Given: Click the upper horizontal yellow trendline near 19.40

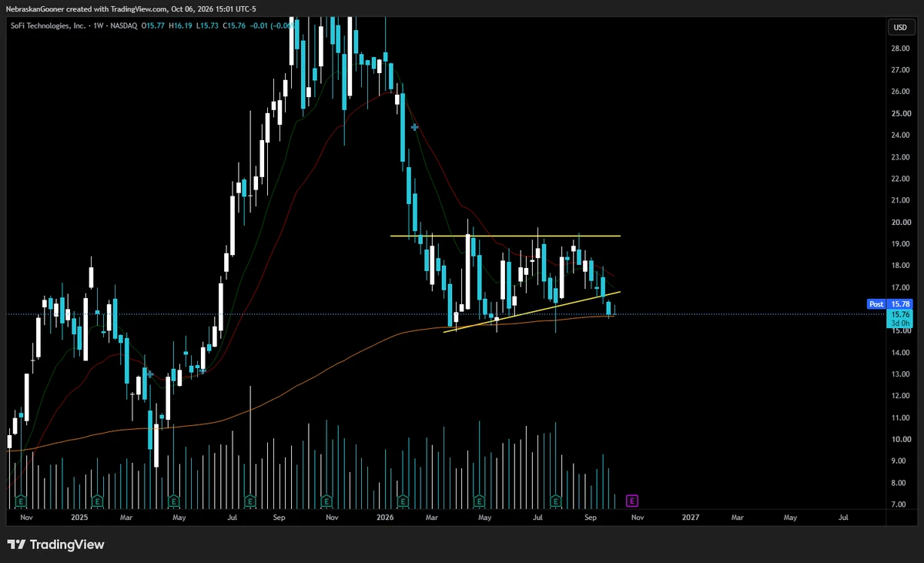Looking at the screenshot, I should click(505, 236).
